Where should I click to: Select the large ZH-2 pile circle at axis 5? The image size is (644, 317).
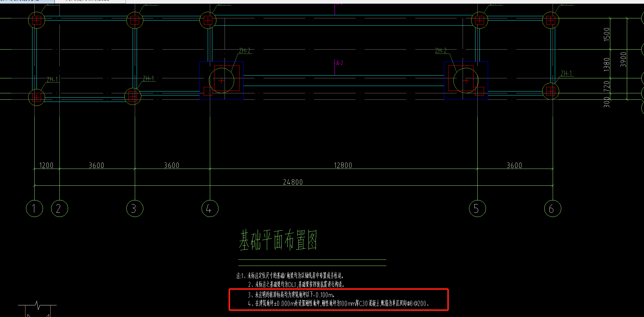tap(466, 80)
